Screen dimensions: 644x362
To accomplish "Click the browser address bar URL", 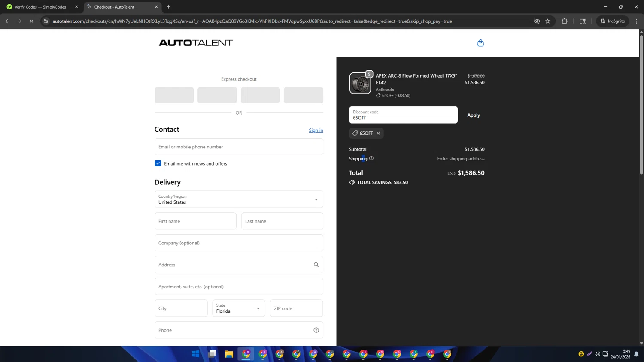I will [252, 21].
